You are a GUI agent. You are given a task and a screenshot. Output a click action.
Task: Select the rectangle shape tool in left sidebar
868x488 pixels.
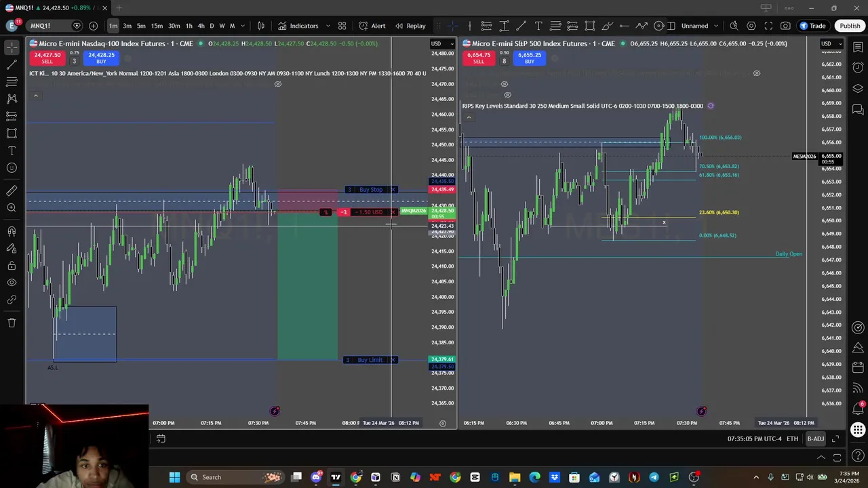coord(12,134)
